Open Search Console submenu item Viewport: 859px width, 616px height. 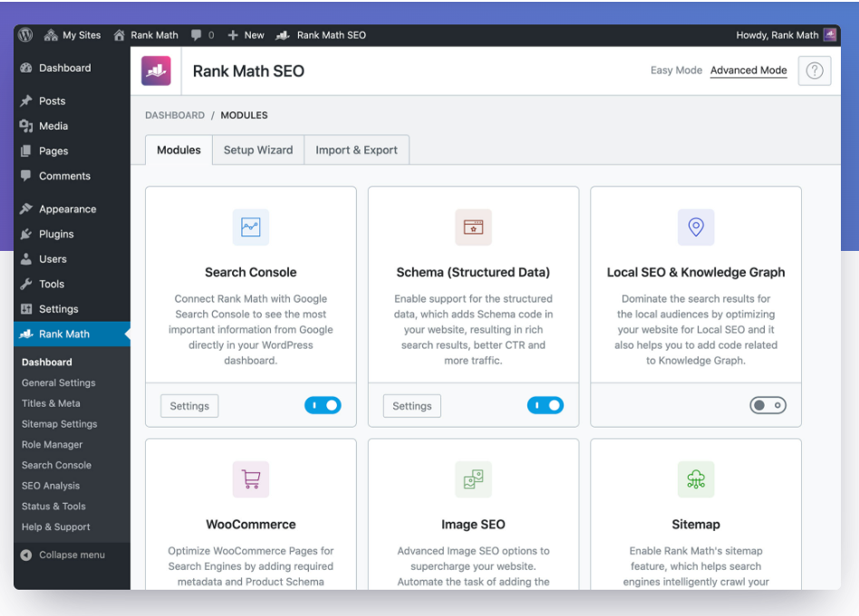pos(56,465)
